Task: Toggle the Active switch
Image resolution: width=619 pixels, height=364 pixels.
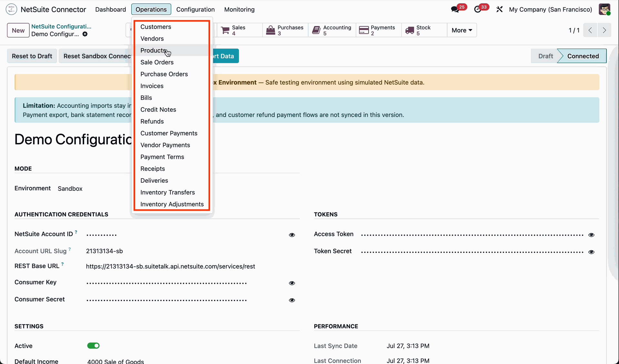Action: tap(93, 346)
